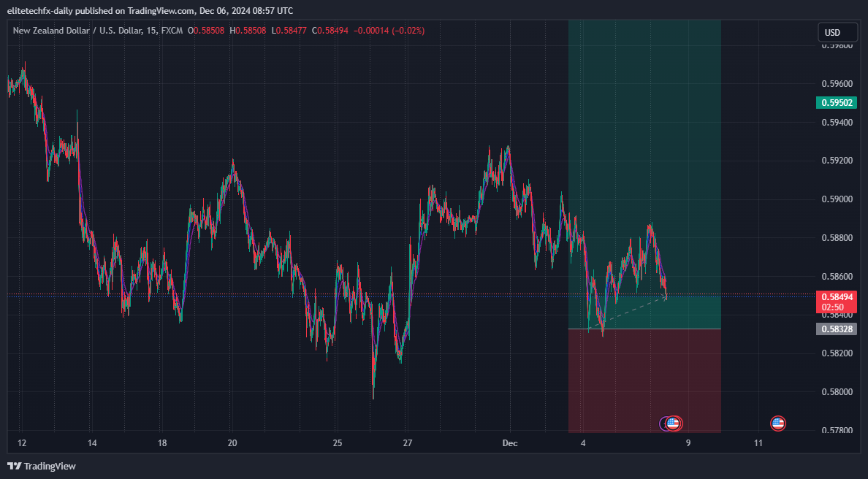Click the New Zealand Dollar / U.S. Dollar symbol title
Image resolution: width=868 pixels, height=479 pixels.
click(77, 31)
